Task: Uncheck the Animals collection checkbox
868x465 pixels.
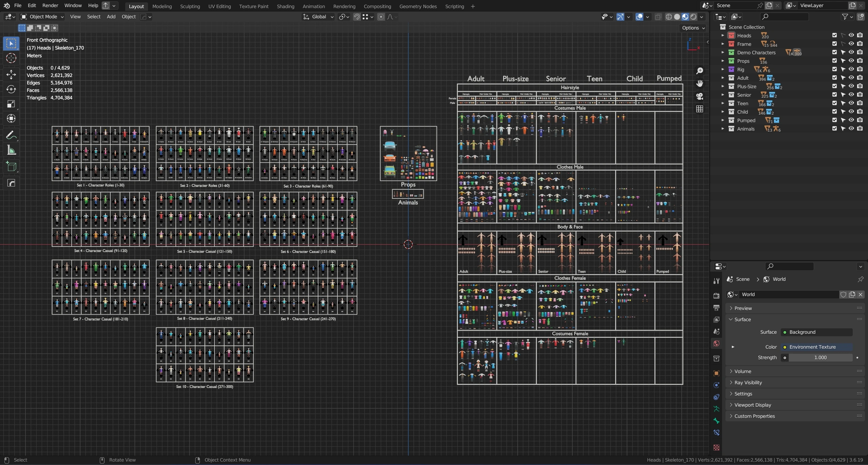Action: click(x=834, y=129)
